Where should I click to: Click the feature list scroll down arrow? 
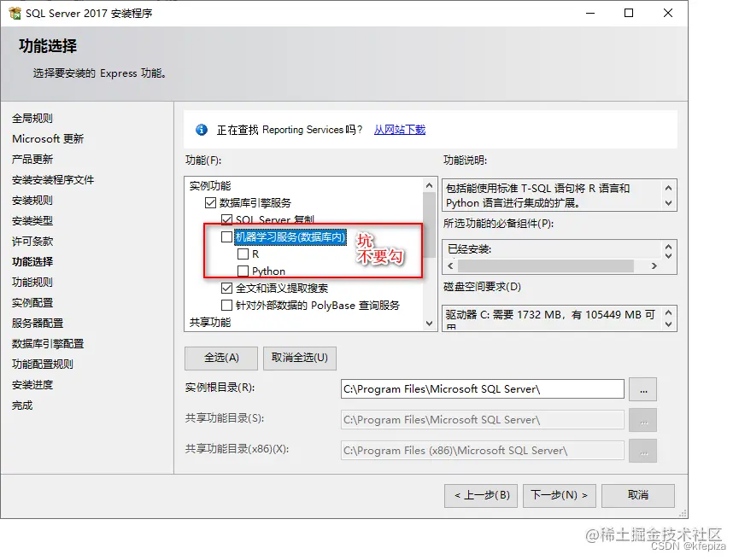pyautogui.click(x=429, y=323)
